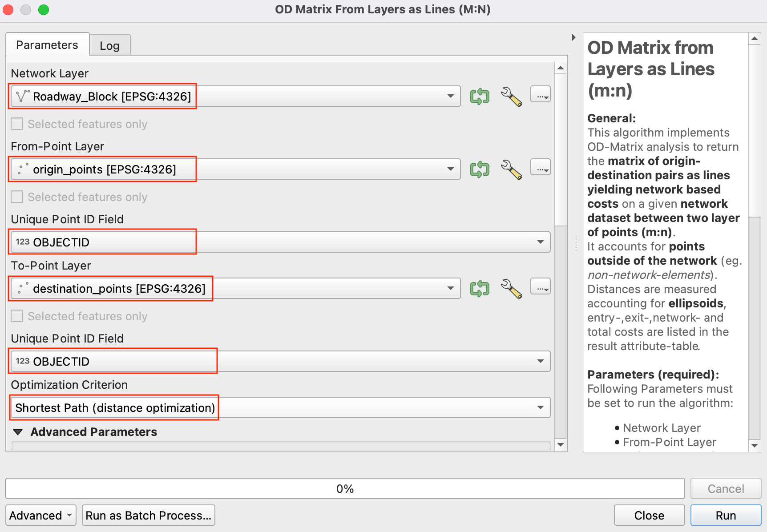
Task: Click Run as Batch Process button
Action: (148, 515)
